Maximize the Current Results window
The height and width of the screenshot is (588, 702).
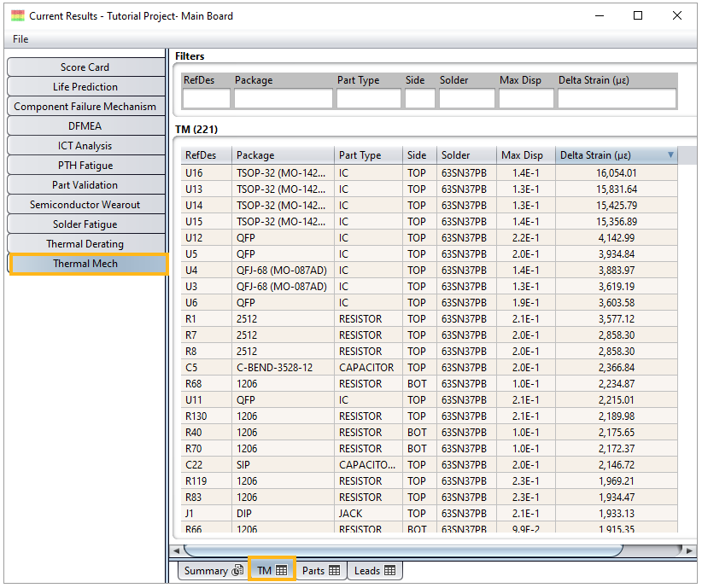pos(638,15)
